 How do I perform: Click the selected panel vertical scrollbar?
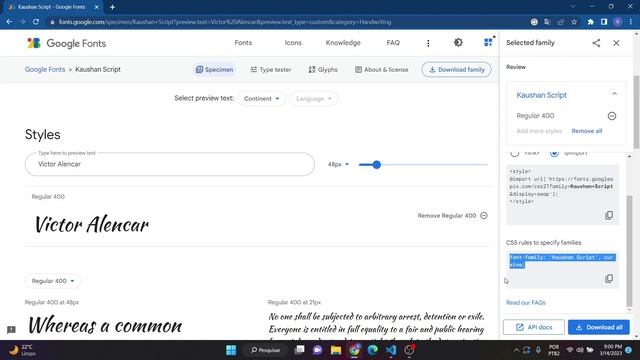coord(629,251)
